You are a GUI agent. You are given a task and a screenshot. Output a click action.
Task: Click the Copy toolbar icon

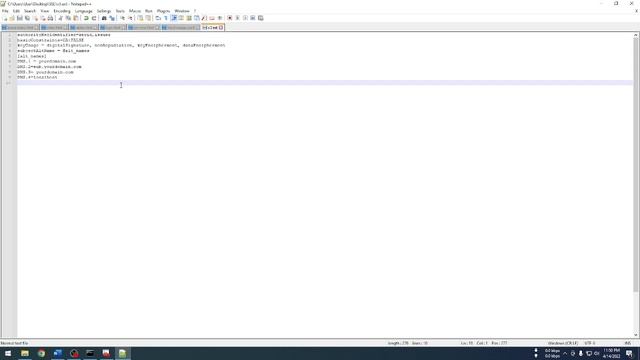(68, 18)
